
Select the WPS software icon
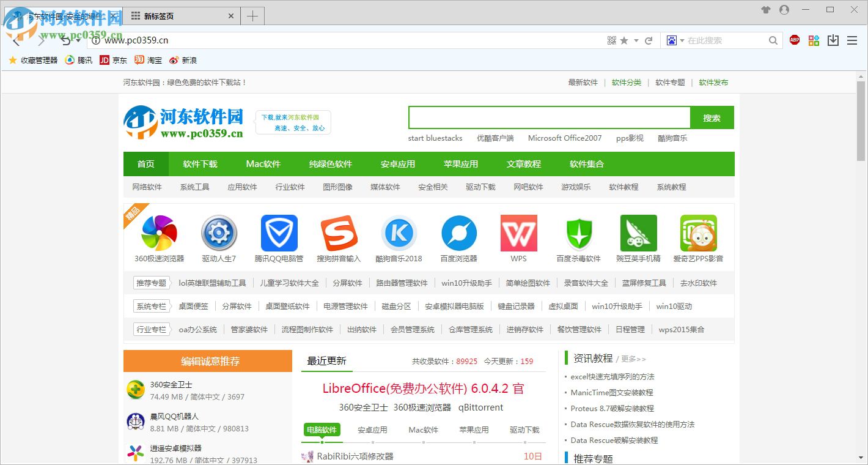[x=518, y=233]
